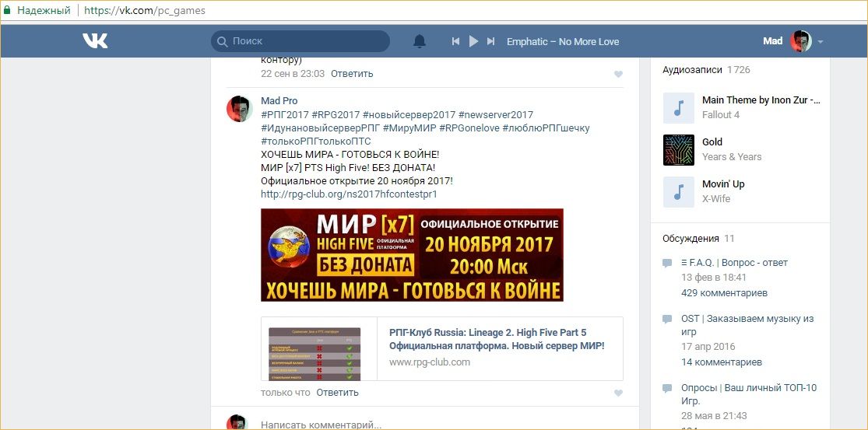Click the Поиск search field

pyautogui.click(x=300, y=41)
